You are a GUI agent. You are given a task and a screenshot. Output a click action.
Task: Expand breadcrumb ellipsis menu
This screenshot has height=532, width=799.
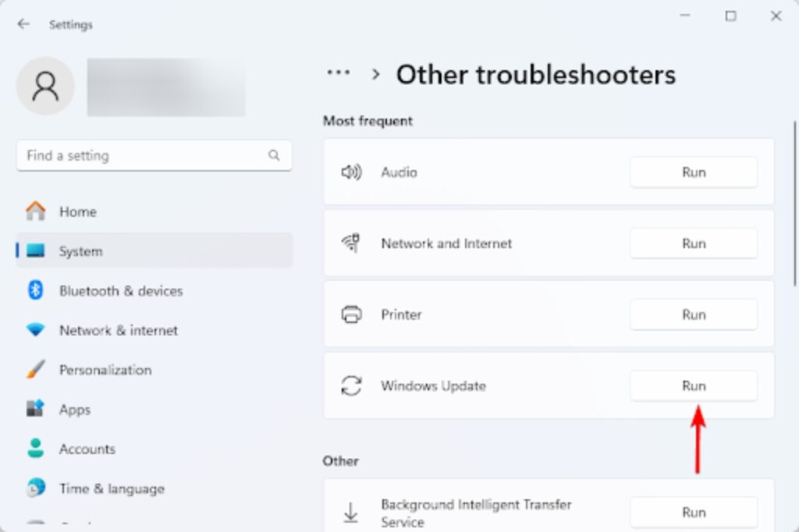338,73
